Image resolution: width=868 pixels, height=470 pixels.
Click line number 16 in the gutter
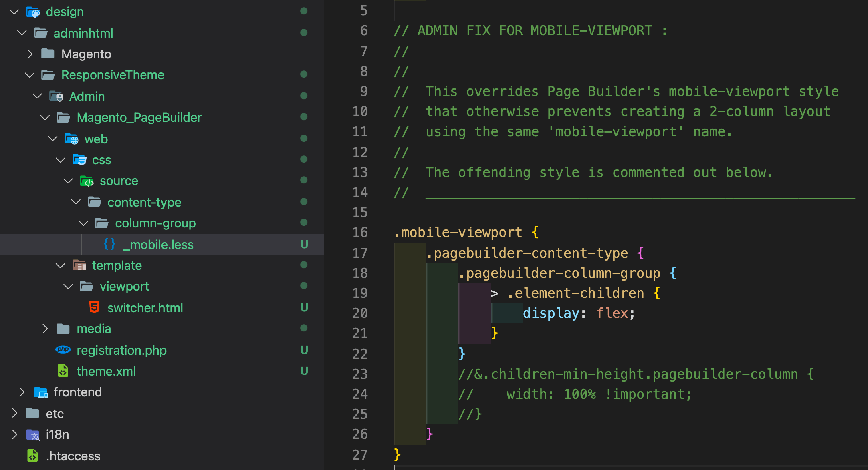click(x=360, y=232)
